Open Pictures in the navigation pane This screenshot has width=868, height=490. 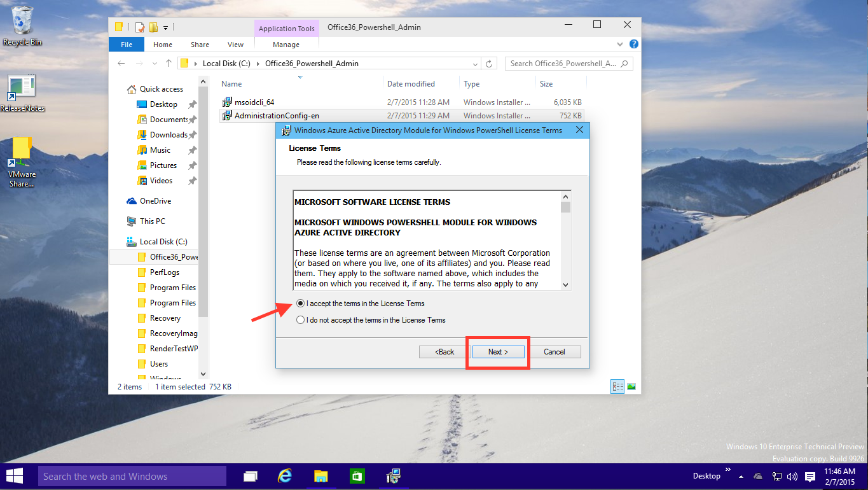pyautogui.click(x=163, y=165)
